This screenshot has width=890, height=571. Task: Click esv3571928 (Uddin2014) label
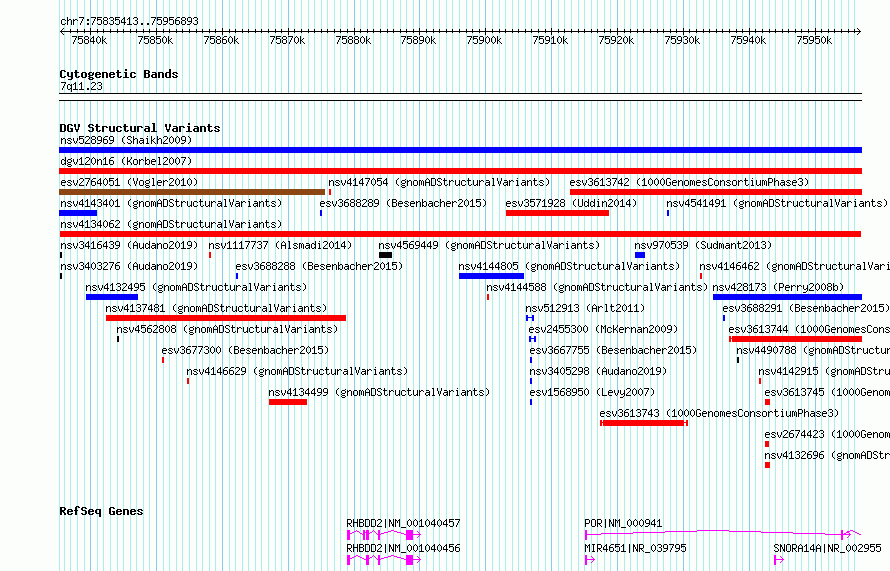click(572, 203)
